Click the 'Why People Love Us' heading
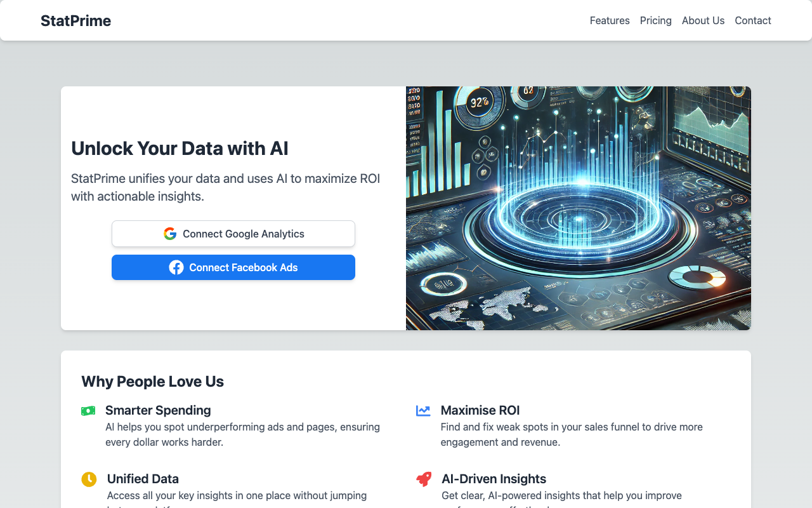 click(x=152, y=382)
